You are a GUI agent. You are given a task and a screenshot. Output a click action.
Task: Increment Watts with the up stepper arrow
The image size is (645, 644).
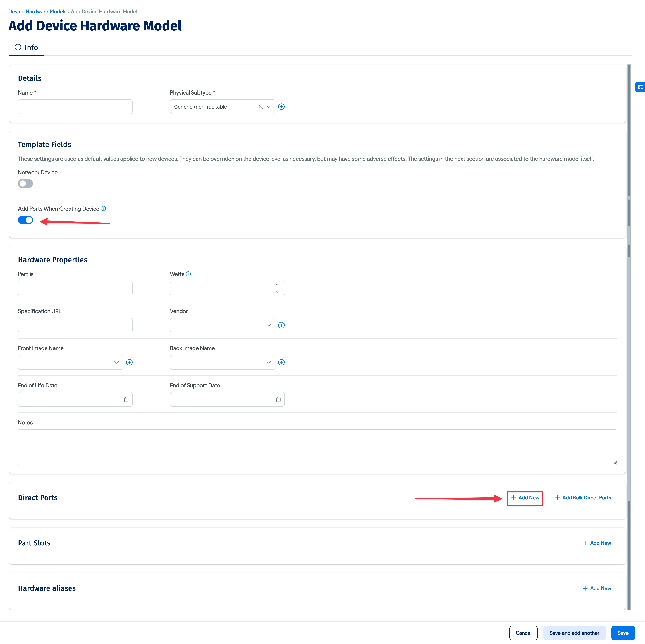point(277,285)
